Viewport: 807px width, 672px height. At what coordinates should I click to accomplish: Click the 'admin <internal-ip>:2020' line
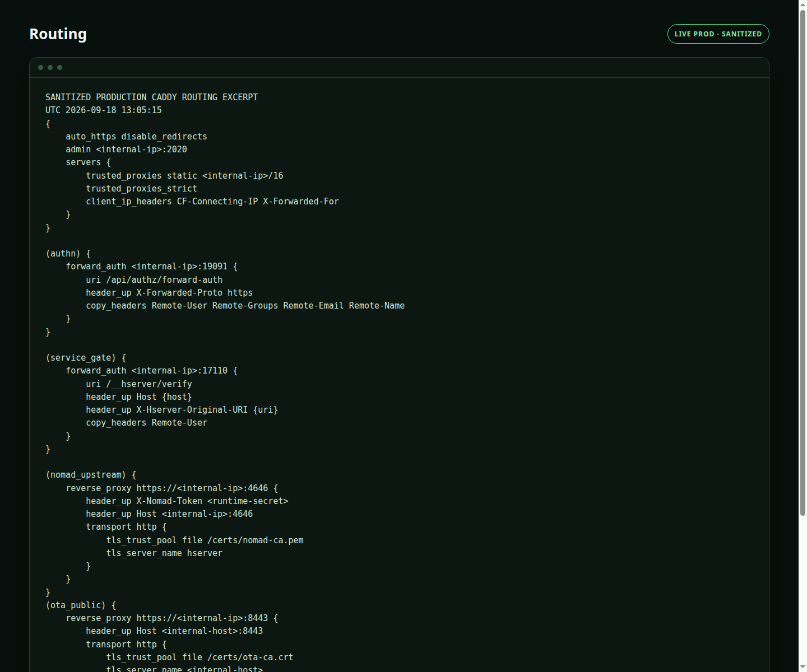[x=126, y=150]
